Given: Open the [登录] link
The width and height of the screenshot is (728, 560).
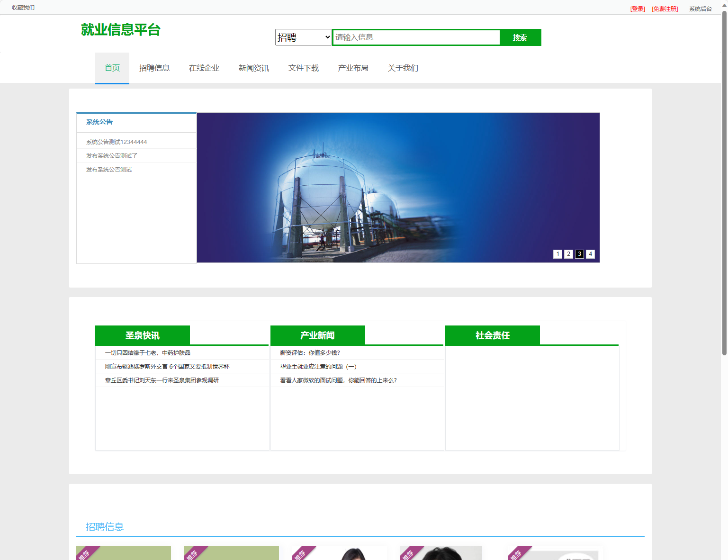Looking at the screenshot, I should tap(637, 8).
